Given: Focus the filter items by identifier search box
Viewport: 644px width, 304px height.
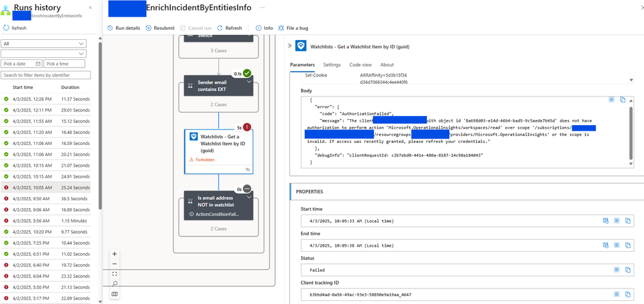Looking at the screenshot, I should click(46, 75).
